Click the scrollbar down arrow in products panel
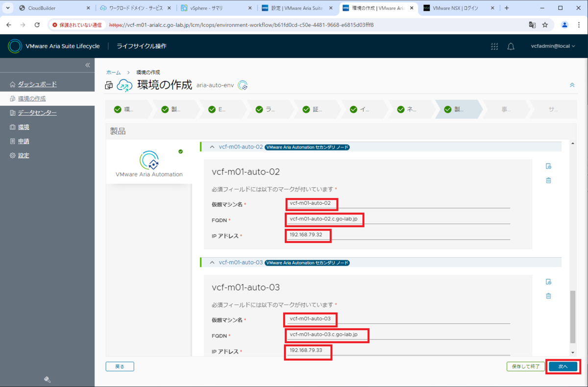 (x=573, y=352)
